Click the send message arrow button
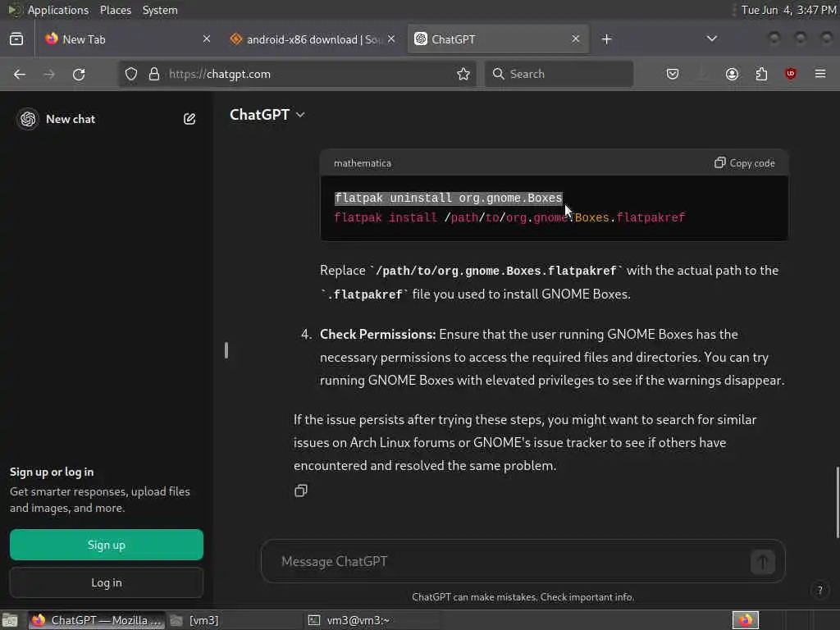The width and height of the screenshot is (840, 630). click(x=762, y=561)
